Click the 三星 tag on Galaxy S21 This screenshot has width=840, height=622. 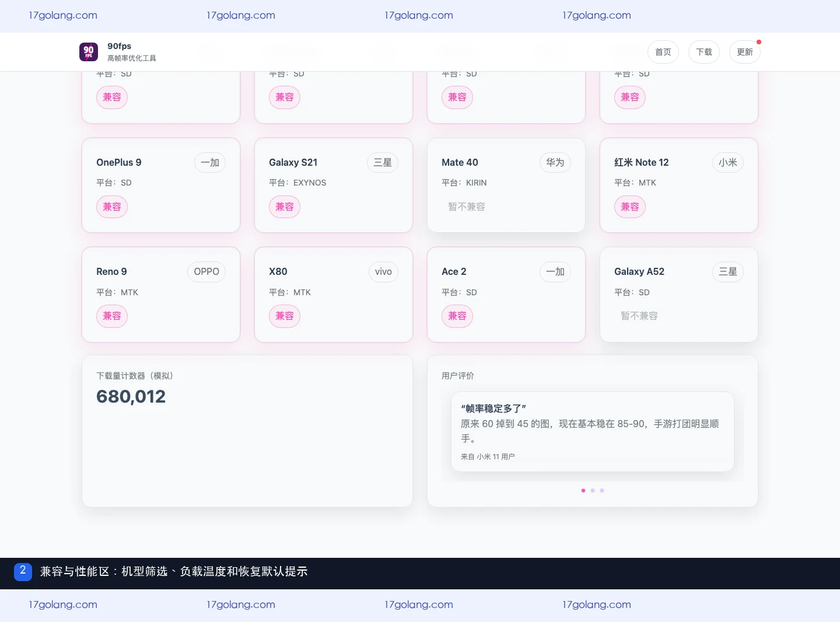[383, 162]
